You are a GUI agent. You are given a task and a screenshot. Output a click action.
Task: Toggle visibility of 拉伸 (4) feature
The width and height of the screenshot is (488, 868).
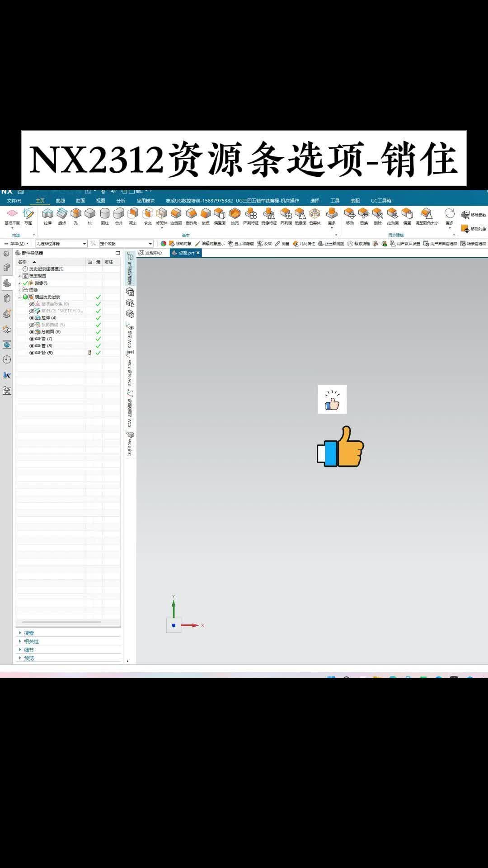[x=32, y=318]
